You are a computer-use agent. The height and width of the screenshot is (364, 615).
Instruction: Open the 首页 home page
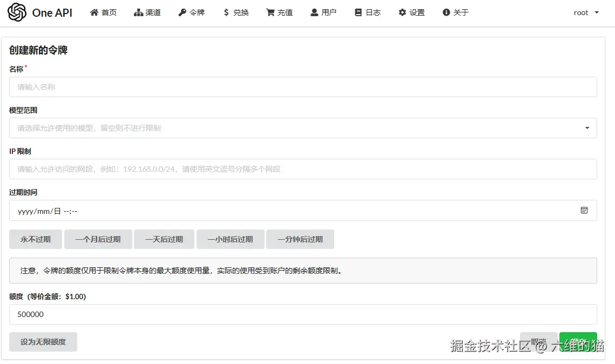tap(103, 12)
